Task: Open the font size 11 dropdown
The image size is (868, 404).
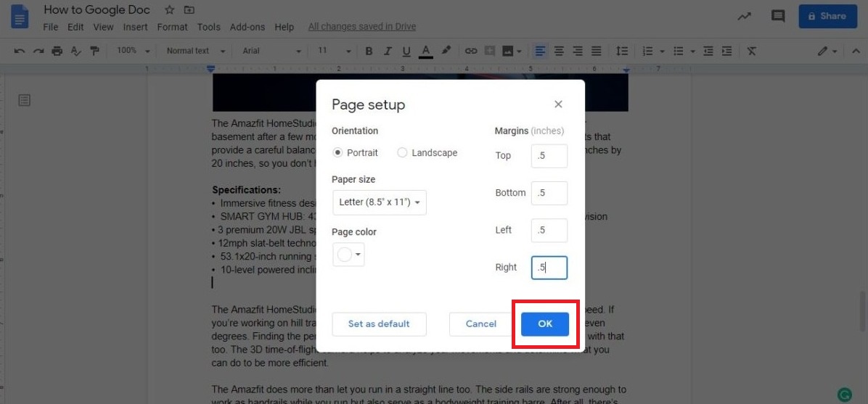Action: tap(334, 51)
